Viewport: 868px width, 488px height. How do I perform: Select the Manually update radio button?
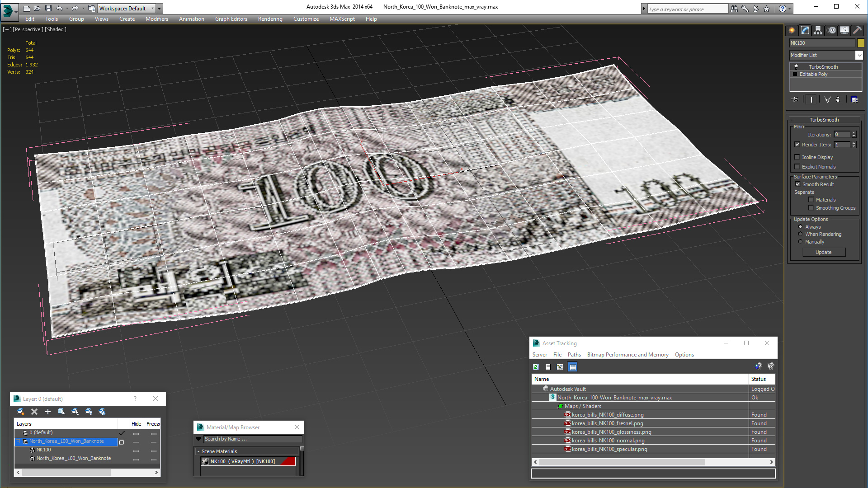click(801, 242)
